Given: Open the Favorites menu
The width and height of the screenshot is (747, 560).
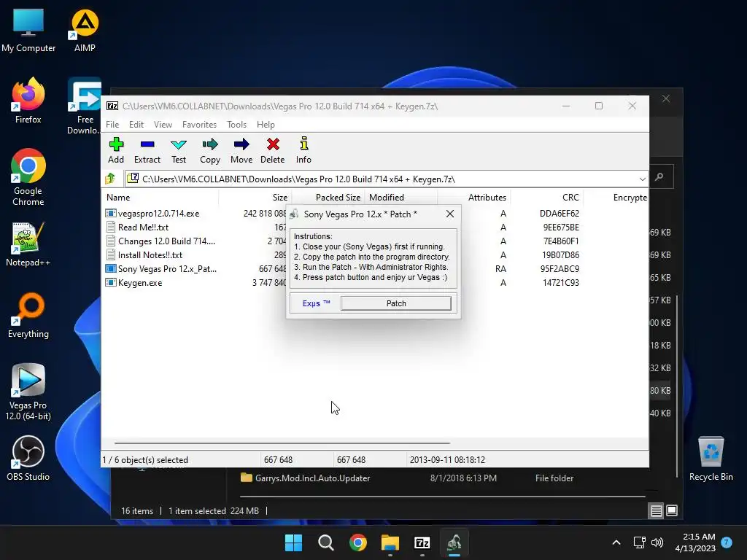Looking at the screenshot, I should point(199,124).
